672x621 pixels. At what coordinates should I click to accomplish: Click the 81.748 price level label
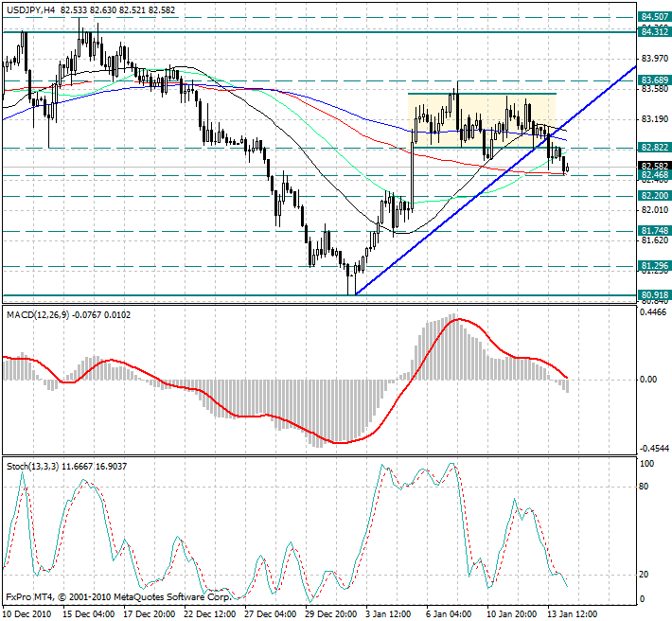654,231
